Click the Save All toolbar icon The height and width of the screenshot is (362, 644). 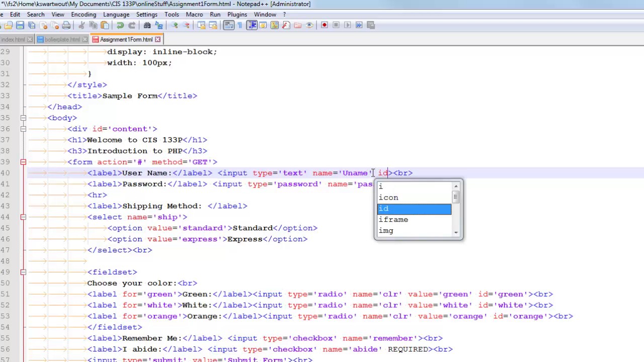[x=32, y=25]
